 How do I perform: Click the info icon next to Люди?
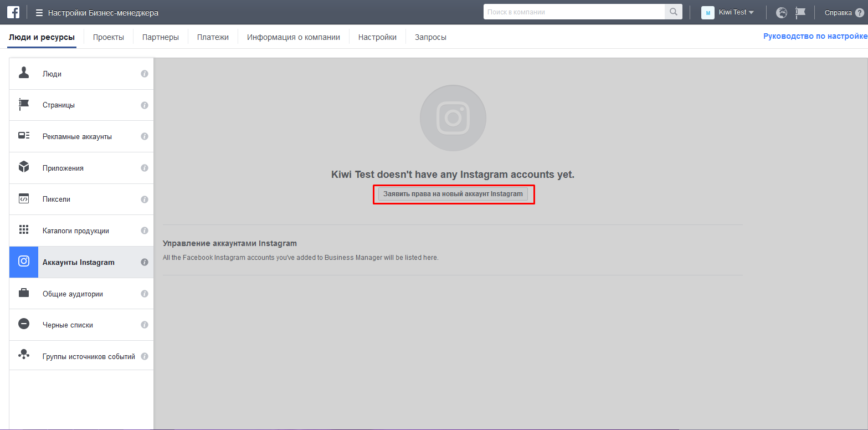tap(145, 74)
